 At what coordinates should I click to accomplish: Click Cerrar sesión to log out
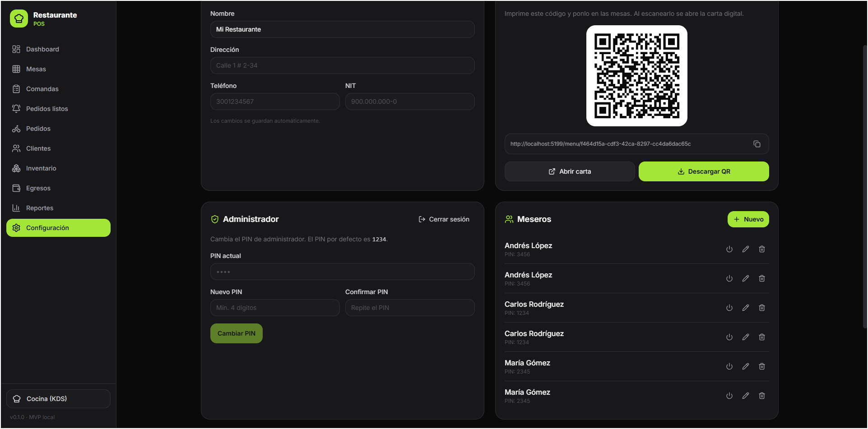[444, 219]
